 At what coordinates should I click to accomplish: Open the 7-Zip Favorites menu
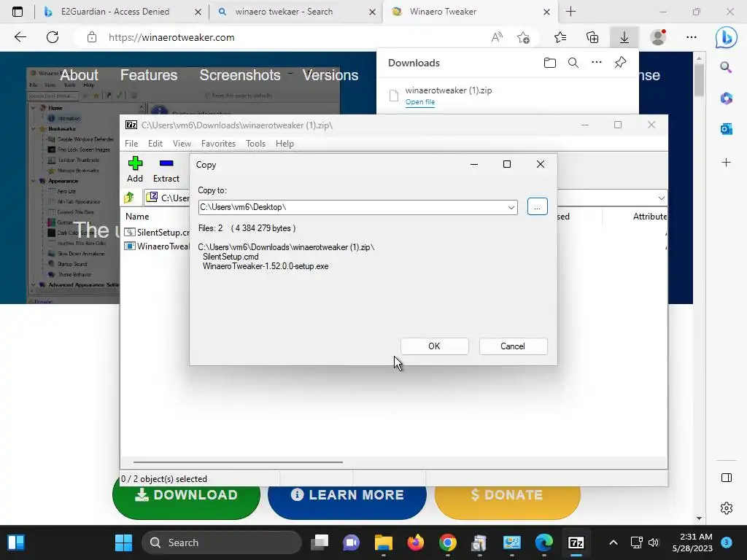(x=218, y=144)
